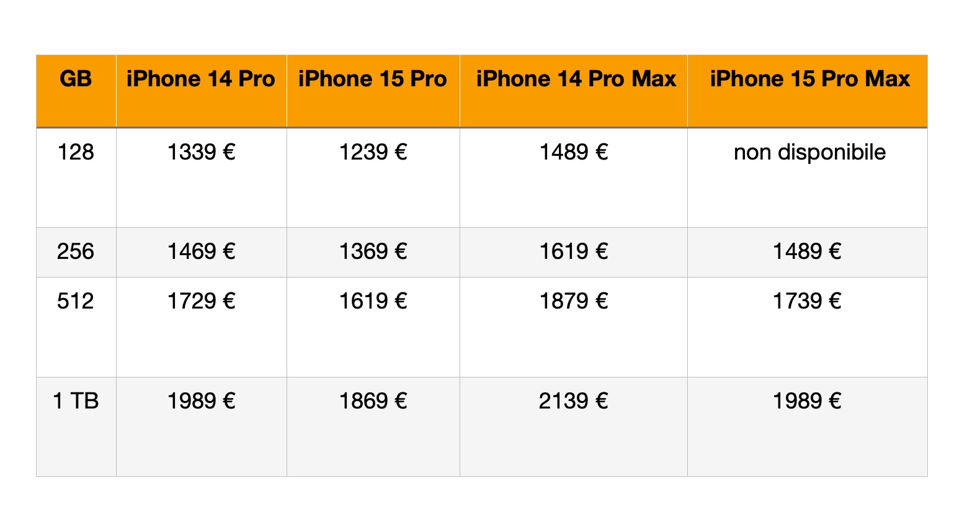Viewport: 980px width, 519px height.
Task: Click the 1239 € price cell
Action: coord(373,152)
